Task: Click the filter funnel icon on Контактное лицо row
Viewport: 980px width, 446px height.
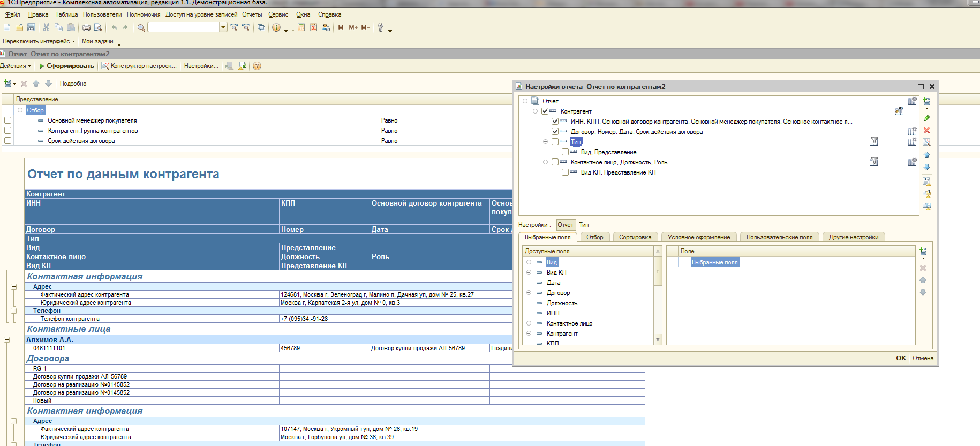Action: 874,162
